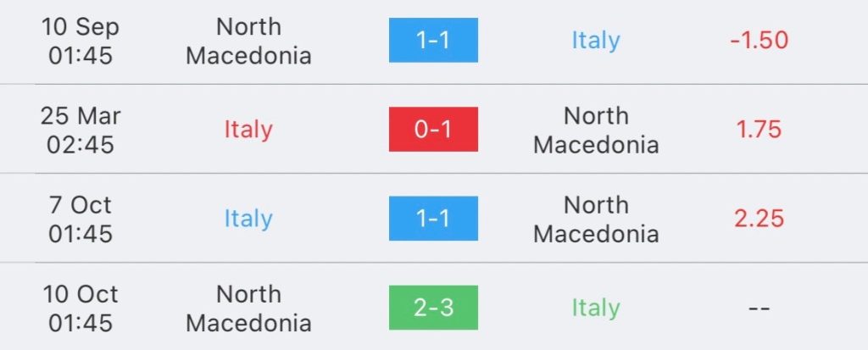
Task: Open the blue 1-1 score on 7 Oct
Action: click(433, 218)
